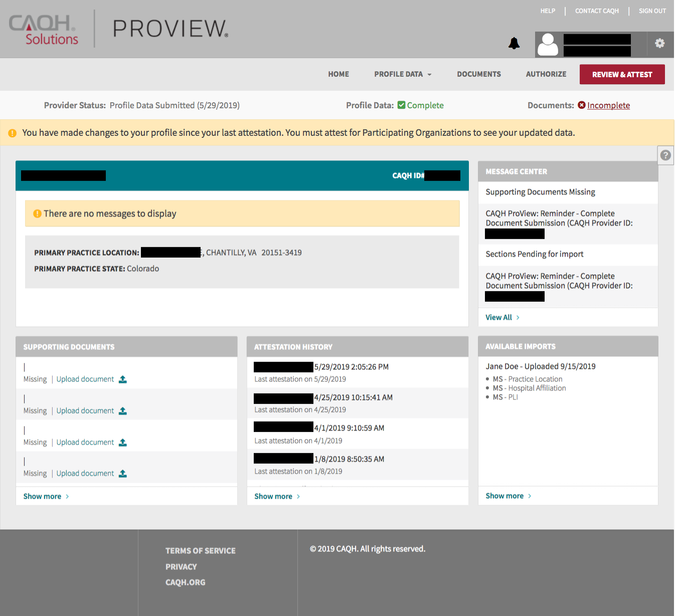
Task: Click the Message Center panel header
Action: (568, 171)
